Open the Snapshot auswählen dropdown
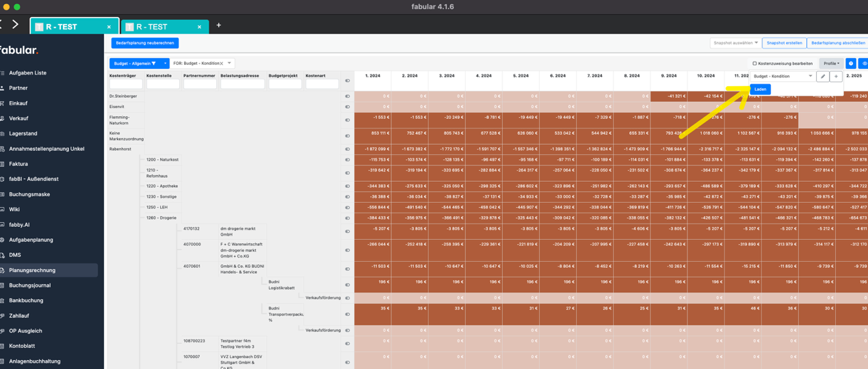868x369 pixels. coord(735,43)
